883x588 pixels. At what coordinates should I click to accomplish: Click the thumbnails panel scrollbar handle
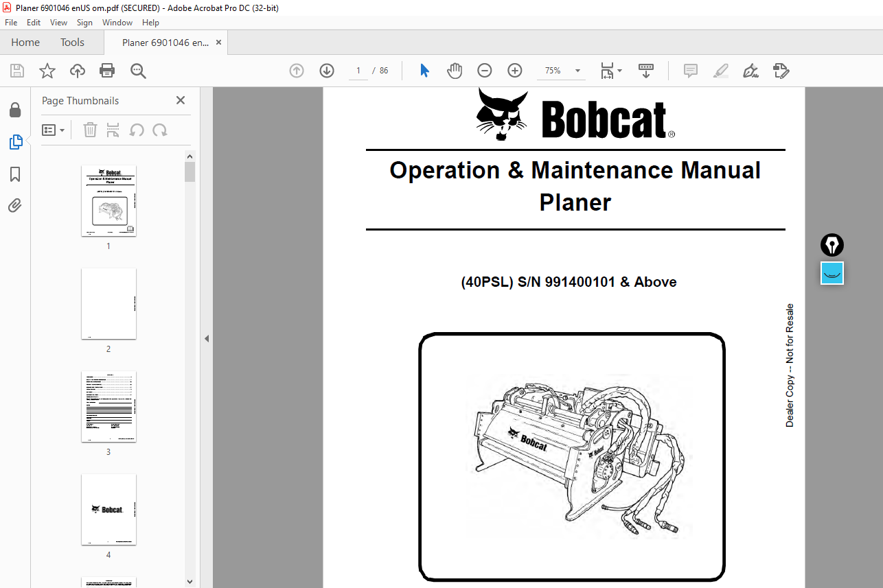tap(190, 172)
